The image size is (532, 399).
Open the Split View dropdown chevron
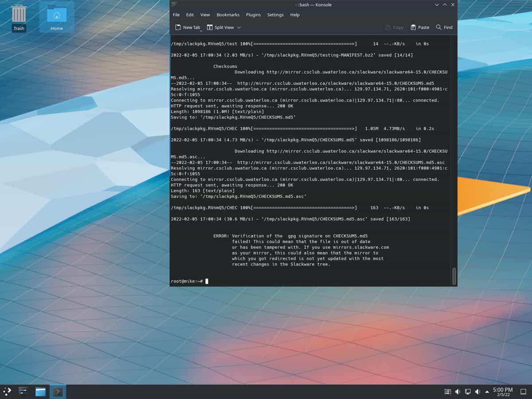click(x=239, y=27)
